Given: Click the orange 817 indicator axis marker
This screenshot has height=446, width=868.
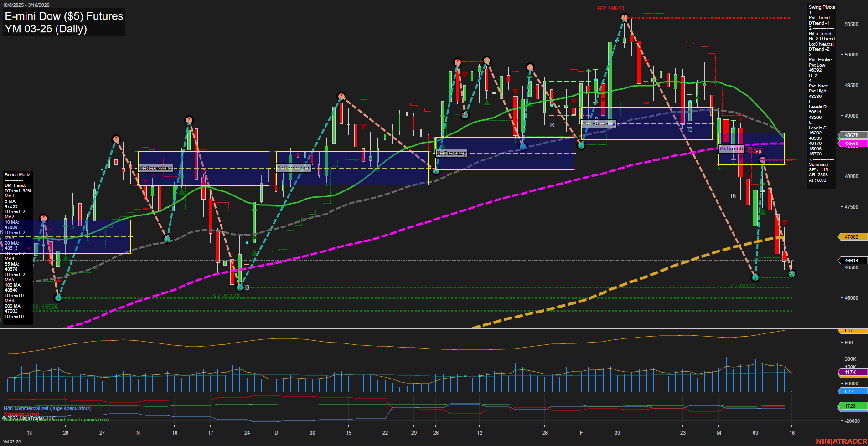Looking at the screenshot, I should 851,331.
